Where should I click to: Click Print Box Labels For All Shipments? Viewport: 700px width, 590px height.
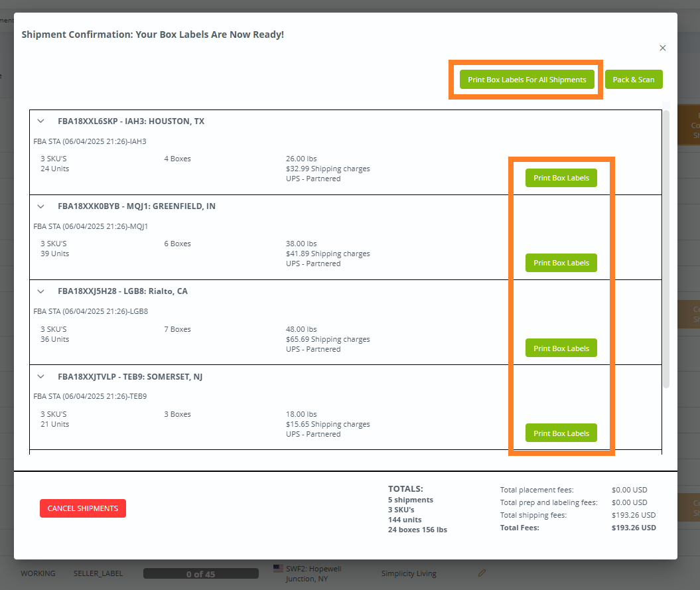pyautogui.click(x=527, y=79)
